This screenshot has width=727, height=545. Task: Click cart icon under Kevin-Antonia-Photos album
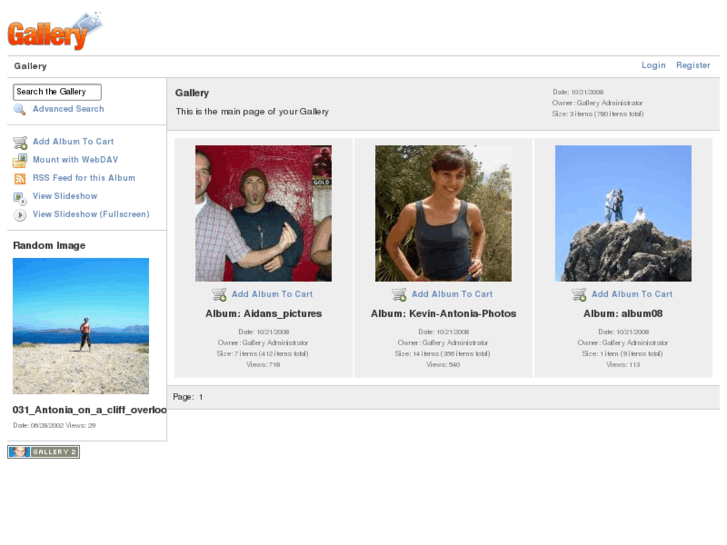pos(399,295)
